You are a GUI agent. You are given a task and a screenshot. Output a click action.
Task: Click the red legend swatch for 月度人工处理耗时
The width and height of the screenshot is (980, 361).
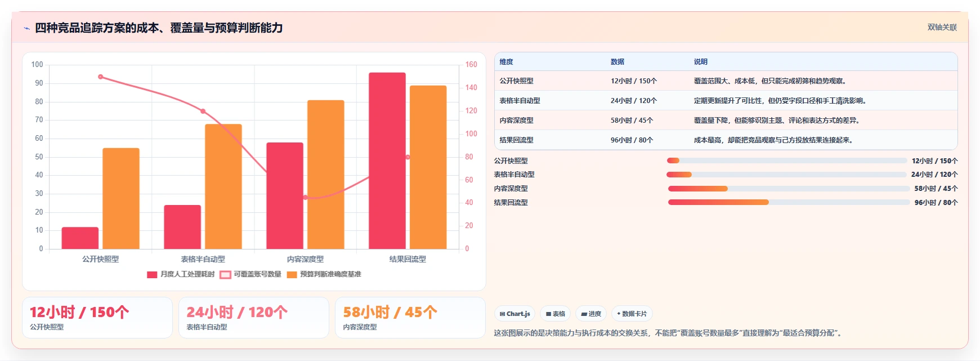coord(152,275)
